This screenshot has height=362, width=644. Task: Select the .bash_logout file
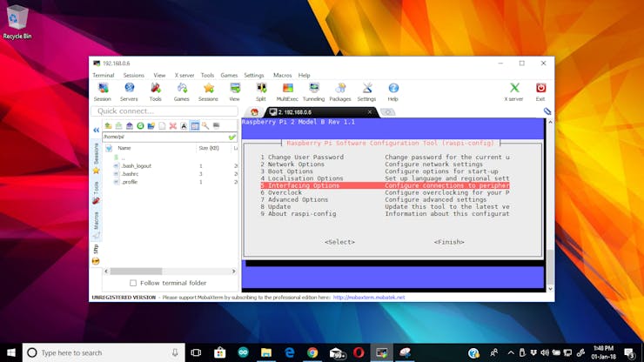pos(137,166)
